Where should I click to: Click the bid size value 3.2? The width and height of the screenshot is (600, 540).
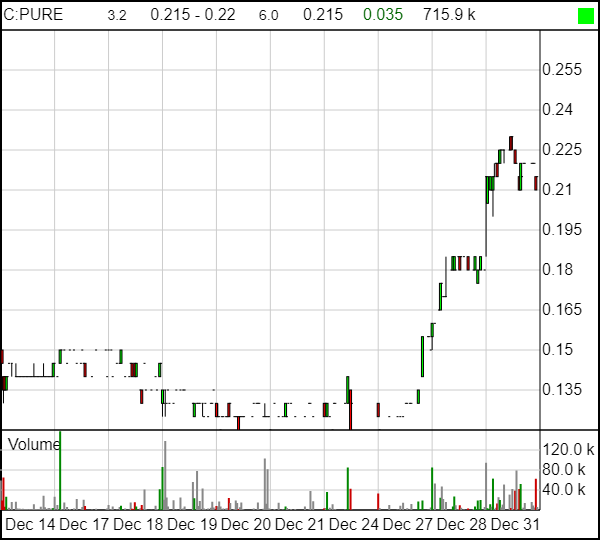tap(117, 16)
